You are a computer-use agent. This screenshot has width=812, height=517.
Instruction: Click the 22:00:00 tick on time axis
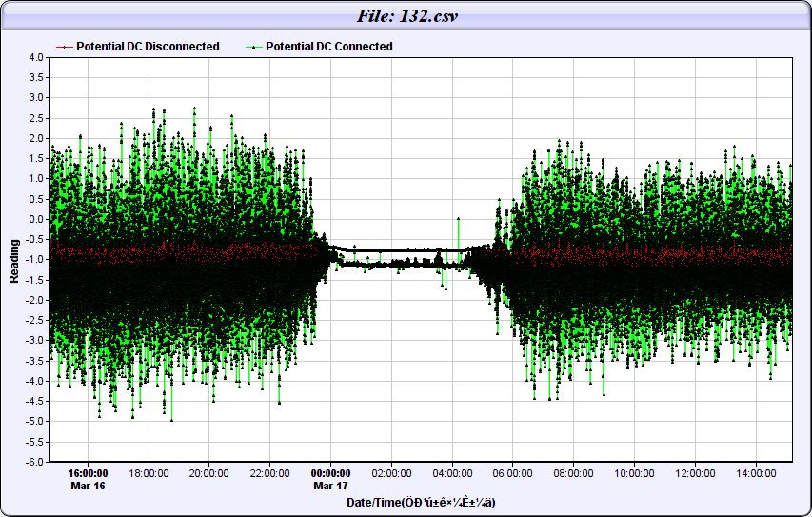tap(270, 472)
